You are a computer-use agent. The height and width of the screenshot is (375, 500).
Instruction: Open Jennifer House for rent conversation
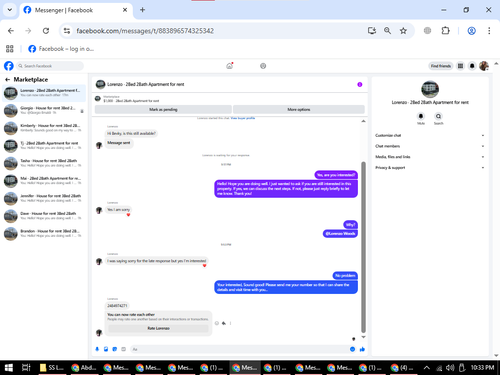pos(44,198)
